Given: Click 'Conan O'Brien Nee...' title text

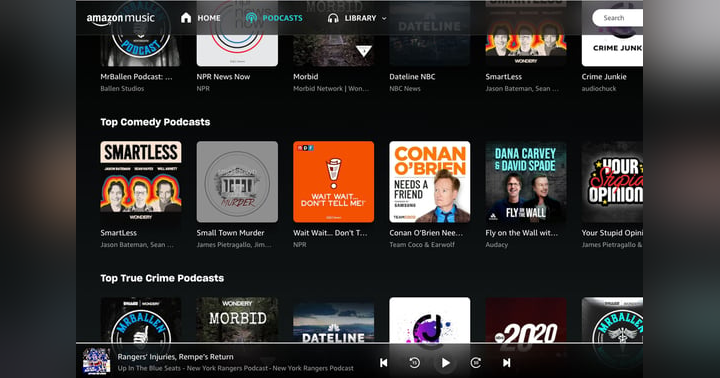Looking at the screenshot, I should (426, 233).
